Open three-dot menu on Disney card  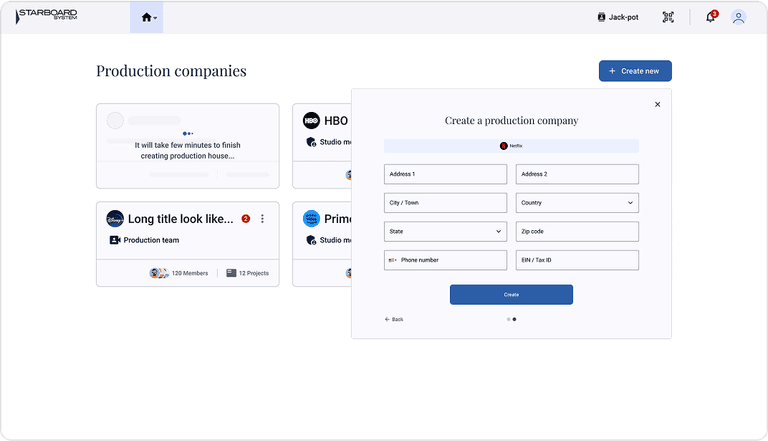pyautogui.click(x=263, y=219)
